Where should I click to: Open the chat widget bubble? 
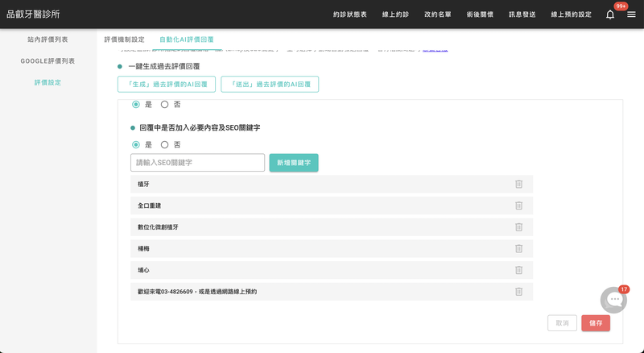[x=613, y=300]
